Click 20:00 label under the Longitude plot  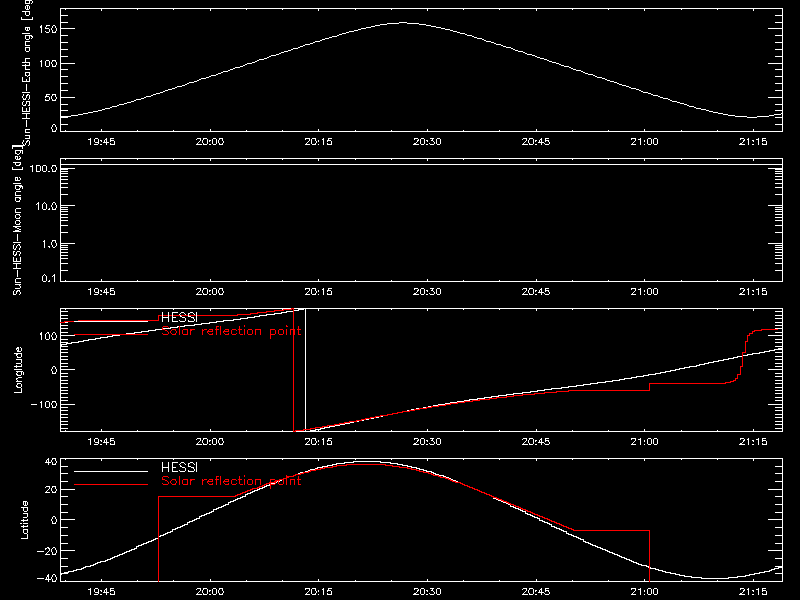210,442
